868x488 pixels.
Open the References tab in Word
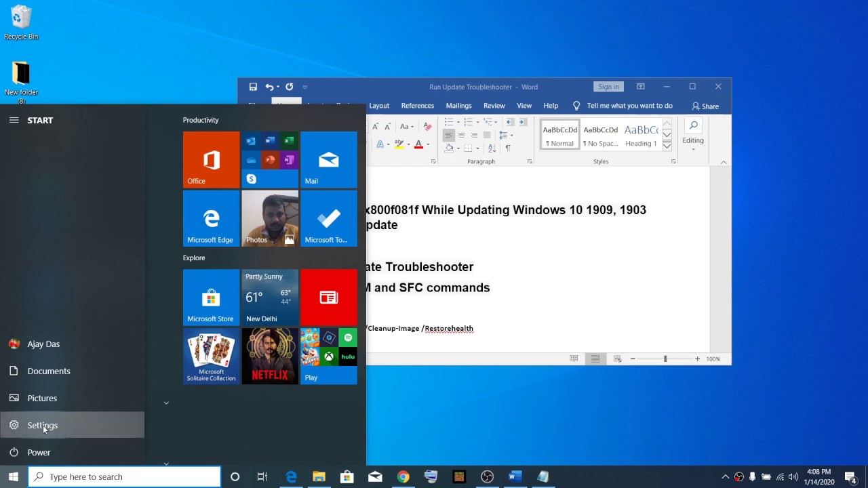[x=417, y=106]
